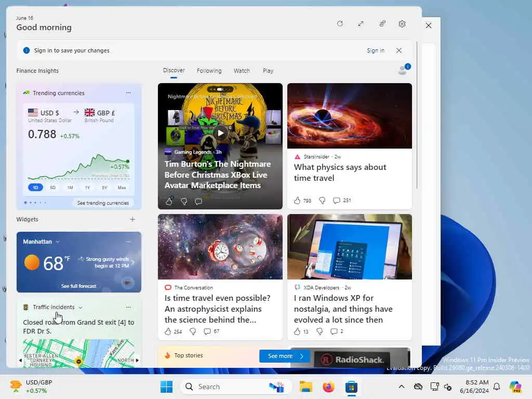This screenshot has width=532, height=399.
Task: Dislike the Windows XP nostalgia article
Action: [320, 331]
